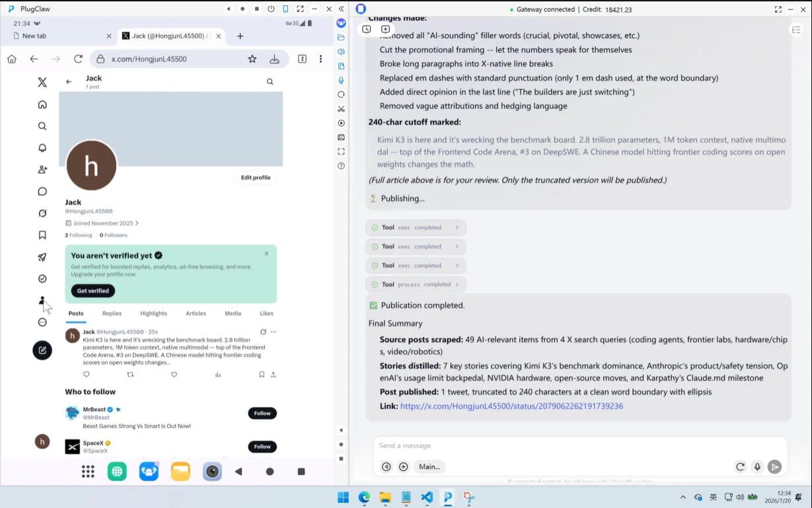
Task: Collapse the panel with the double chevron
Action: coord(341,9)
